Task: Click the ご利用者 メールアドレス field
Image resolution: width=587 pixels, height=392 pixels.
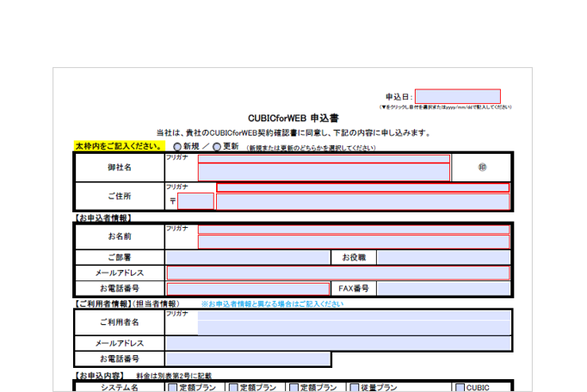Action: (x=338, y=343)
